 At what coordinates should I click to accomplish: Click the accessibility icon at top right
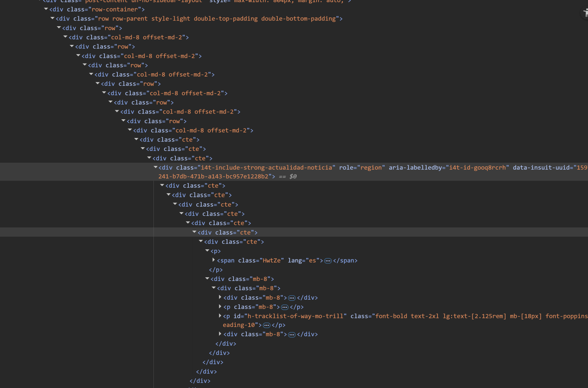(585, 13)
